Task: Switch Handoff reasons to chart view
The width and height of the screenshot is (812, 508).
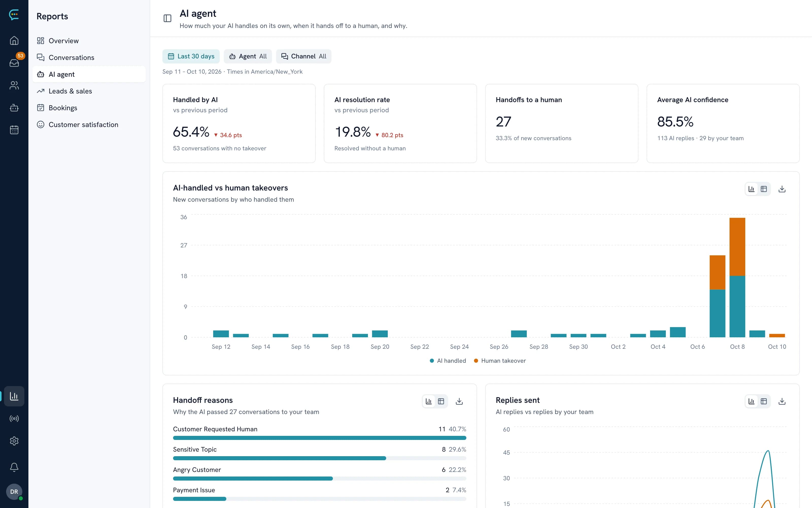Action: pyautogui.click(x=429, y=401)
